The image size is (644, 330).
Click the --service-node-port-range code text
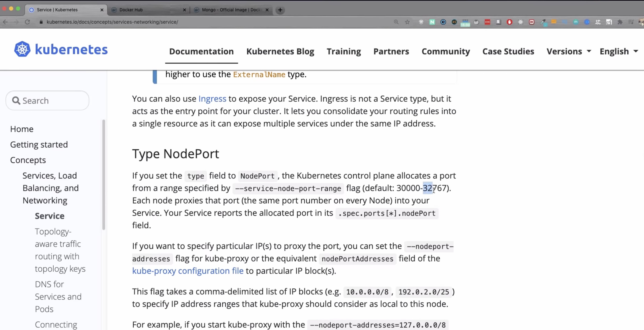pyautogui.click(x=288, y=188)
